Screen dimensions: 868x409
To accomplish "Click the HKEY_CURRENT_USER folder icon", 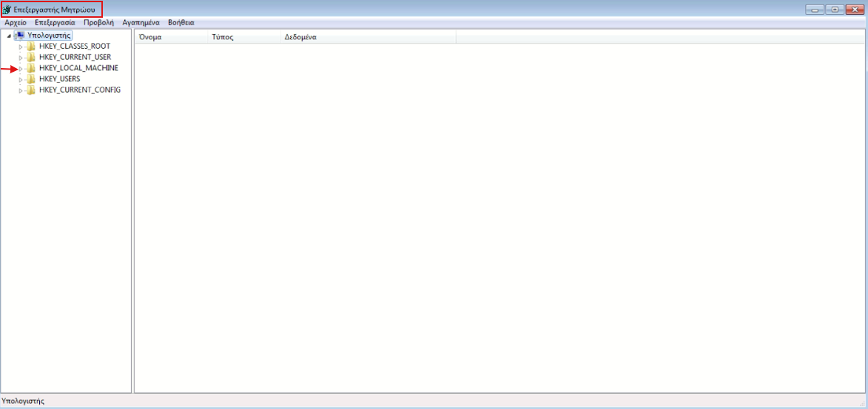I will pyautogui.click(x=31, y=57).
